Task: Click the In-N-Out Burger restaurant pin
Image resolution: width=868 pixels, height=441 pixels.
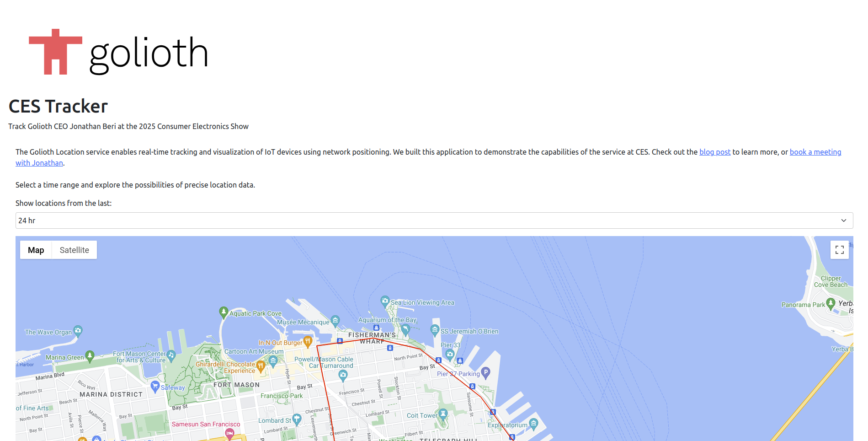Action: pyautogui.click(x=308, y=341)
